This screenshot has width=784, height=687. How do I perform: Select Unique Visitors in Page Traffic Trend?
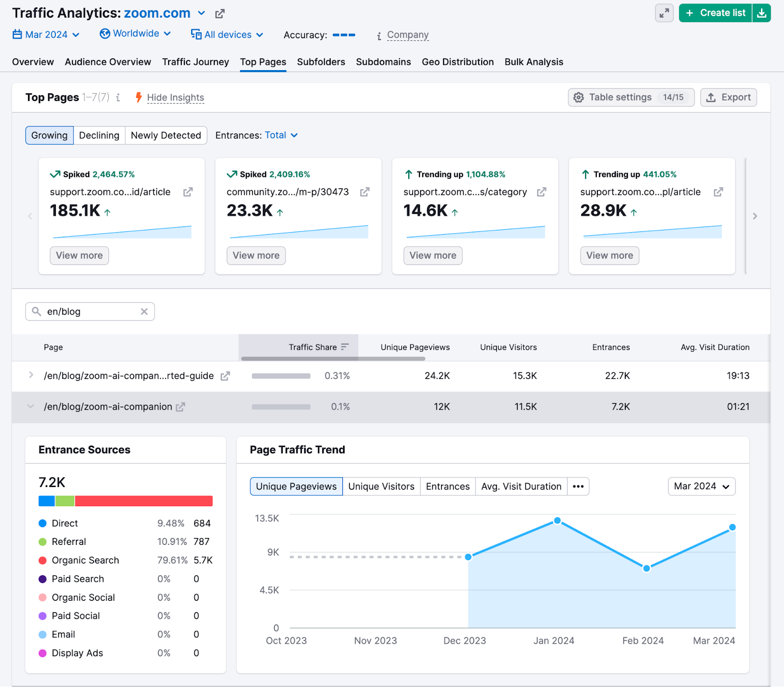[381, 486]
